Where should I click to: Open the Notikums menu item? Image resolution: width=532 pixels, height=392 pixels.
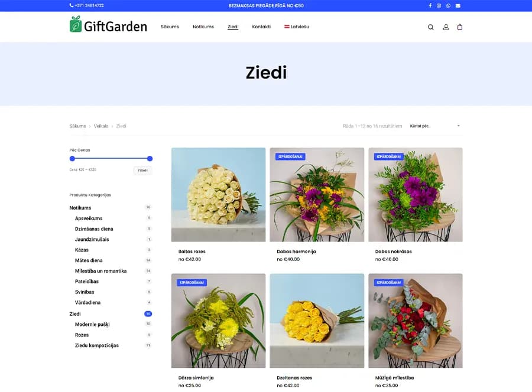click(203, 27)
